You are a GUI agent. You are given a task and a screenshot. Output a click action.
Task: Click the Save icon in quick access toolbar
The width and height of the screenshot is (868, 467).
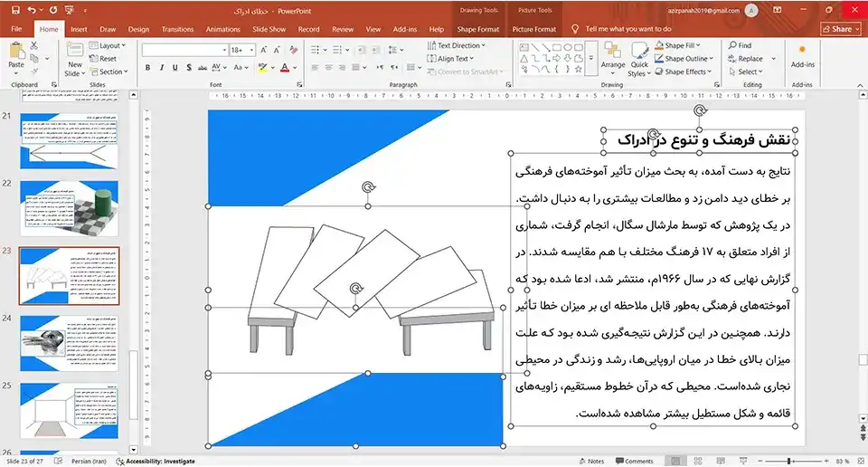(15, 10)
